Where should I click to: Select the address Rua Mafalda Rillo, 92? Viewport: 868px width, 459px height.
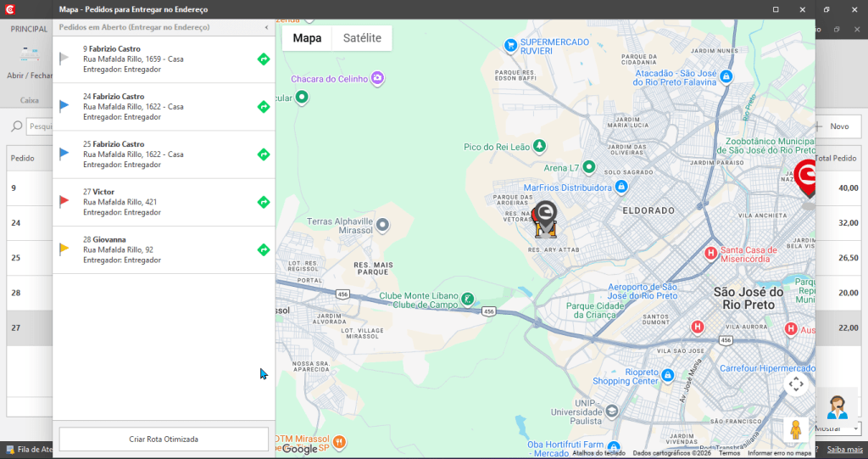tap(119, 249)
